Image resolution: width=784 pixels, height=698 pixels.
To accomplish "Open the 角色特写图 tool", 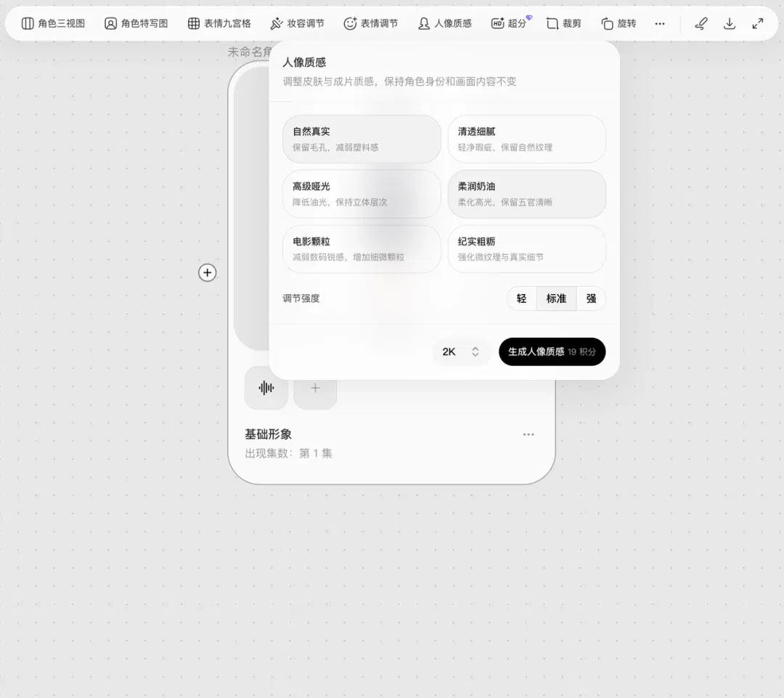I will coord(136,23).
